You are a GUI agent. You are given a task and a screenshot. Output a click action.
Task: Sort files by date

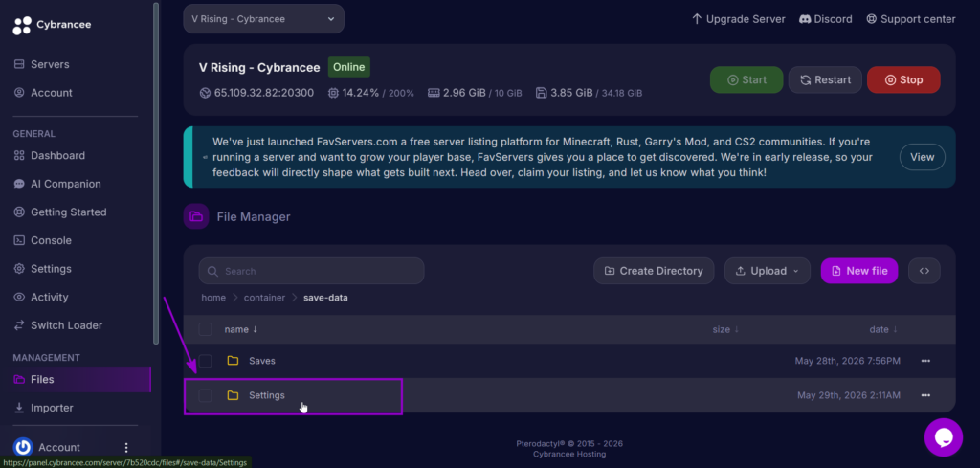pyautogui.click(x=883, y=329)
